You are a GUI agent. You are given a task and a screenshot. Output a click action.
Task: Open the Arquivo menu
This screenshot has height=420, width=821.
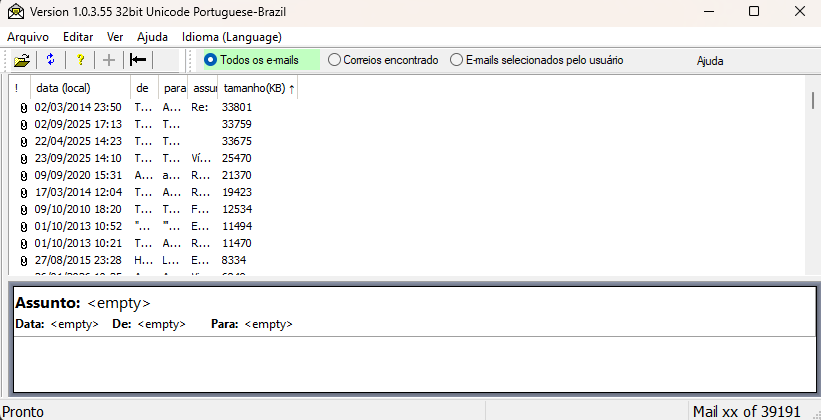(28, 36)
